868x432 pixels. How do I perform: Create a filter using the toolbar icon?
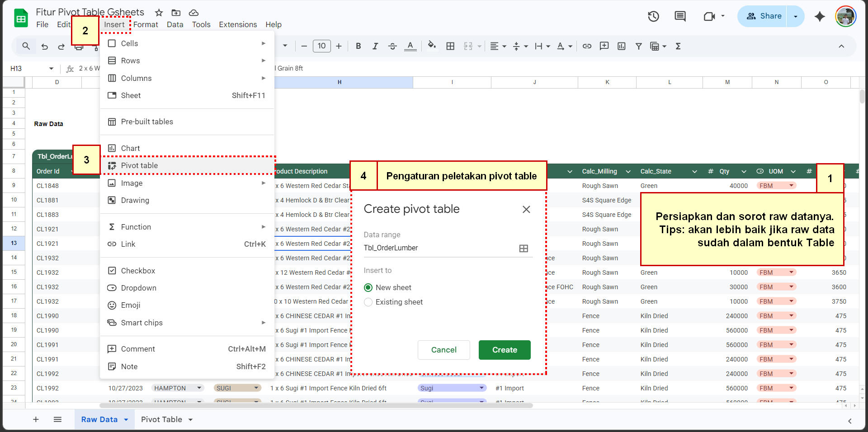pyautogui.click(x=638, y=46)
